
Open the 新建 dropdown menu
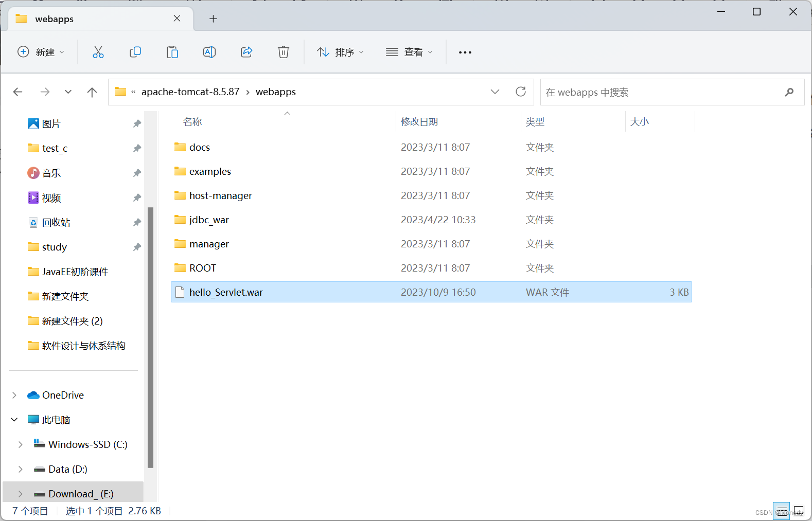(41, 52)
